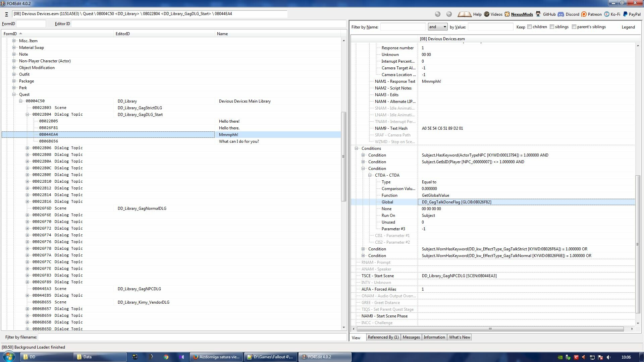Open Visual Studio from the taskbar
Image resolution: width=644 pixels, height=362 pixels.
tap(181, 357)
